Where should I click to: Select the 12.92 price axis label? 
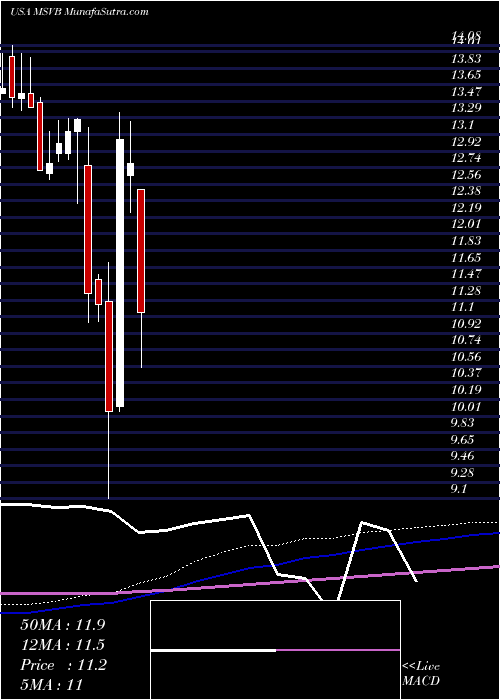pos(466,142)
